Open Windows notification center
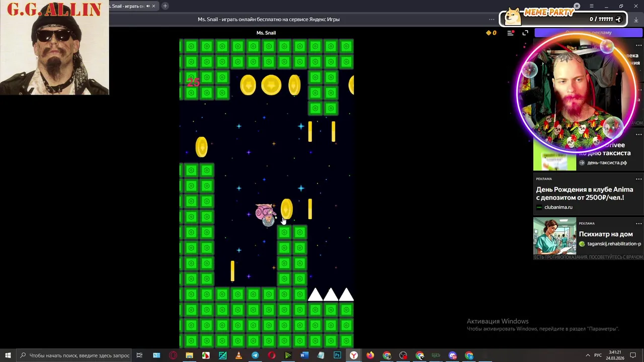This screenshot has width=644, height=362. (633, 355)
